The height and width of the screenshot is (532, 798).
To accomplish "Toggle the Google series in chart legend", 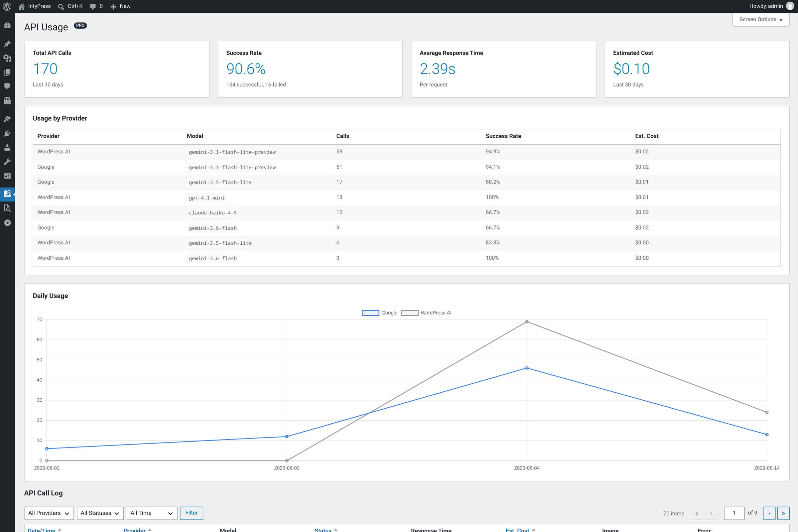I will [x=379, y=313].
